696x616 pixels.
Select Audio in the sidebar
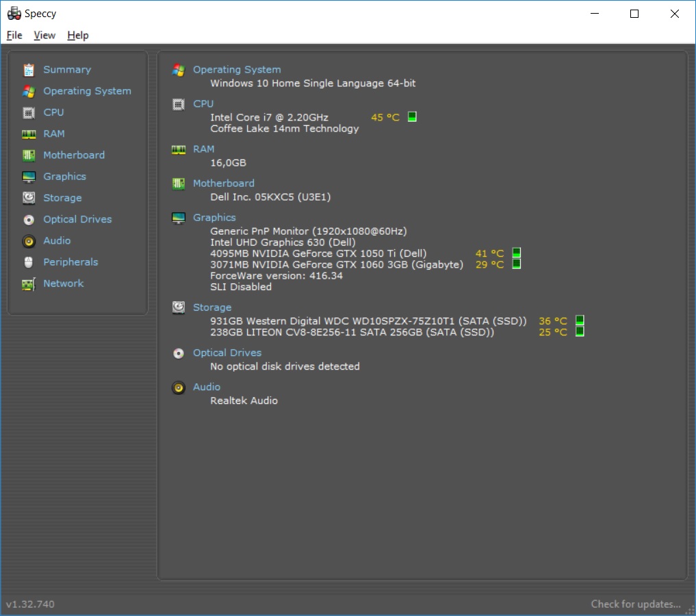tap(57, 240)
